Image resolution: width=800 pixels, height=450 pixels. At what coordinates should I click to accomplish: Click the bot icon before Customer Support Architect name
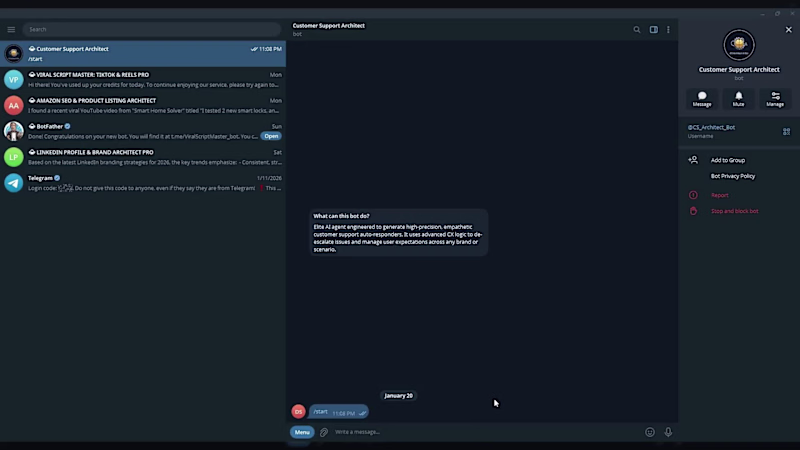point(32,49)
